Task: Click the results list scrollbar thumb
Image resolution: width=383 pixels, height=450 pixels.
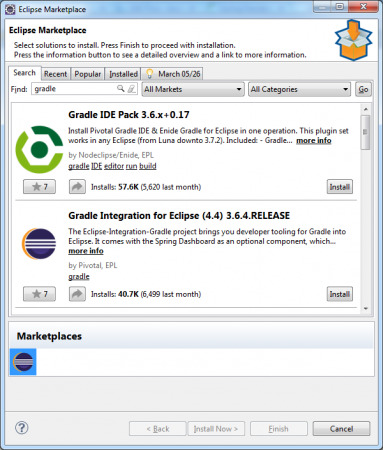Action: tap(365, 132)
